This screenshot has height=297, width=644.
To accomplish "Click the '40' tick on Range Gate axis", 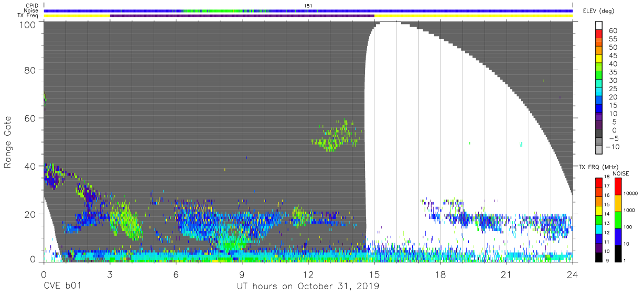I will [30, 166].
